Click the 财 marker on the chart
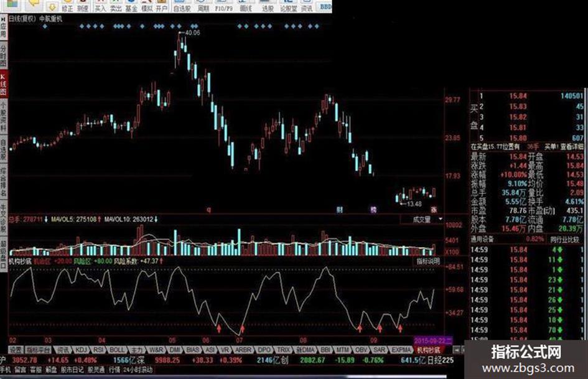This screenshot has height=379, width=588. [339, 209]
